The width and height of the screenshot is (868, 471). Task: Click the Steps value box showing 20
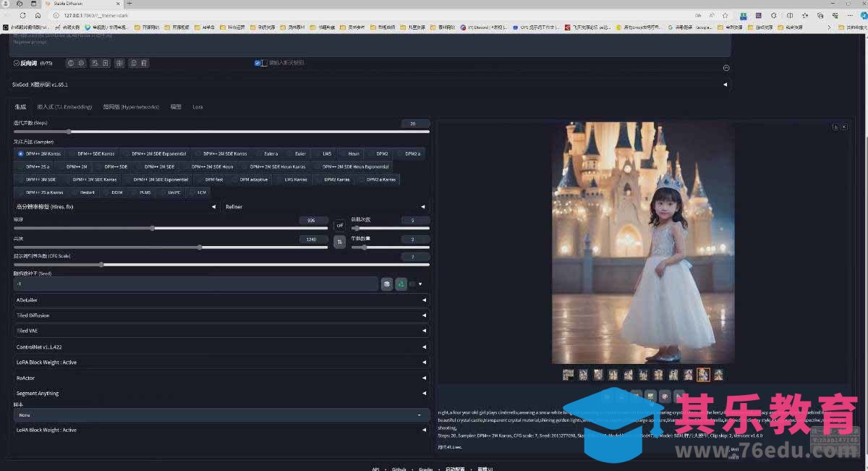click(415, 124)
